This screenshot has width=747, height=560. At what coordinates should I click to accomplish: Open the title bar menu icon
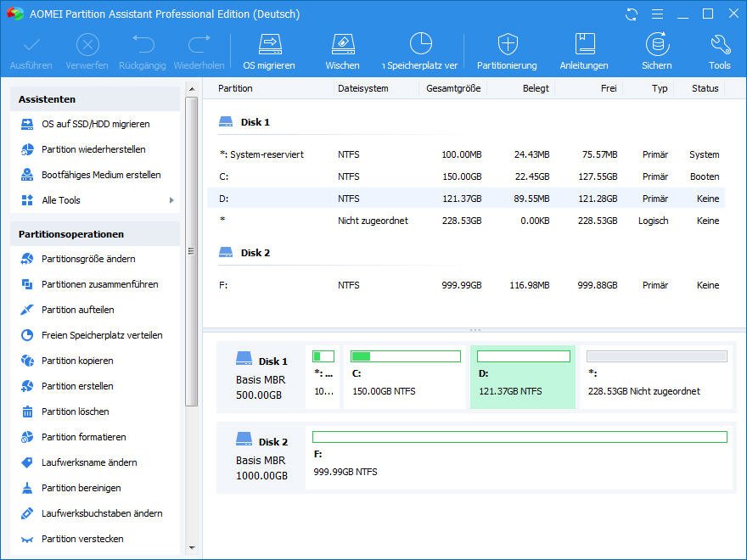pos(656,14)
